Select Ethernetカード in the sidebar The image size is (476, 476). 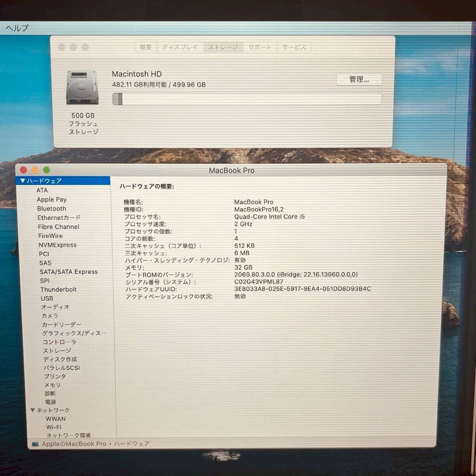pyautogui.click(x=59, y=218)
